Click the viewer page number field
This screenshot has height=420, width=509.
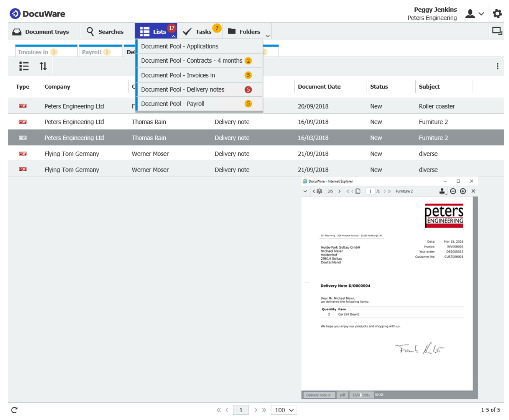click(x=370, y=191)
